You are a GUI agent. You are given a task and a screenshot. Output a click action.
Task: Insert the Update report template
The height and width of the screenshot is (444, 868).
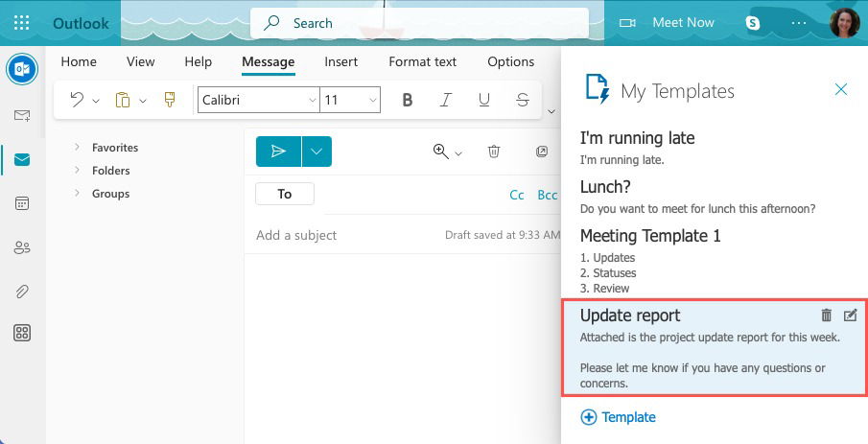(715, 348)
